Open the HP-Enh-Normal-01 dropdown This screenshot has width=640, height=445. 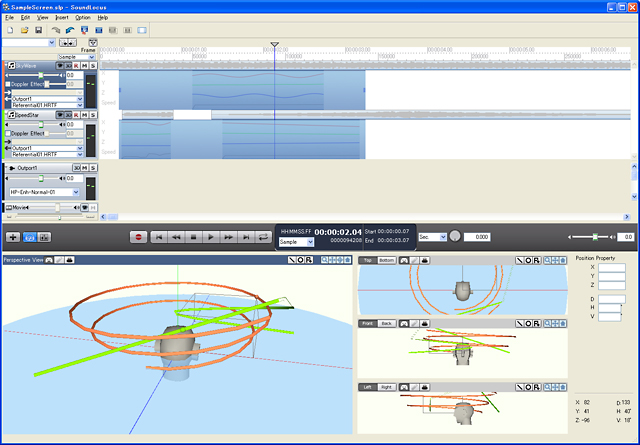coord(44,192)
